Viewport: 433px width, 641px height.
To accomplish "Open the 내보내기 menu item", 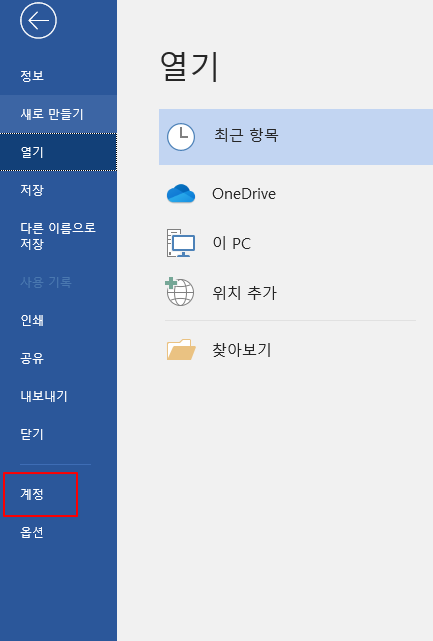I will (x=58, y=396).
